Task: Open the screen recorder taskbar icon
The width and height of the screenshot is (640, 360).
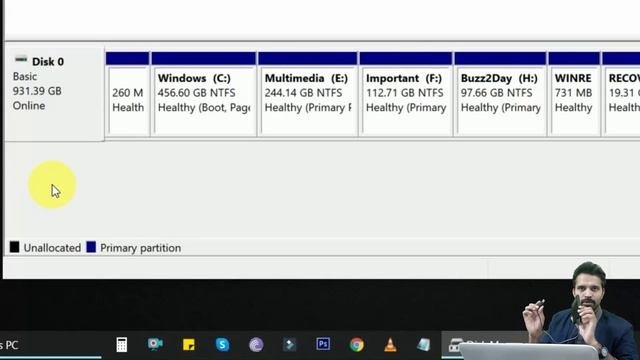Action: (x=155, y=344)
